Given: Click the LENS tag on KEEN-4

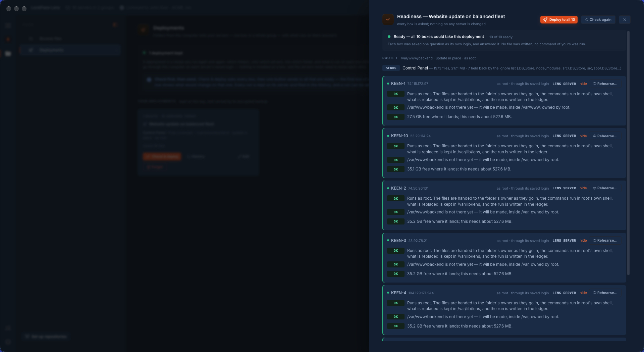Looking at the screenshot, I should tap(557, 293).
